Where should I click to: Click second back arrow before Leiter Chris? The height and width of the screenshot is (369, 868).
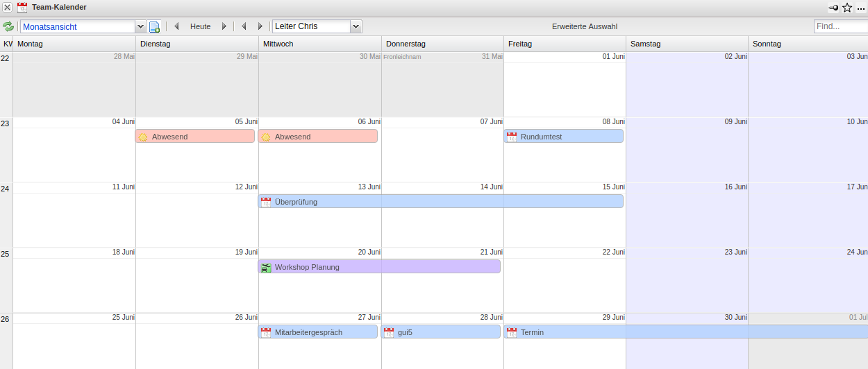tap(244, 26)
